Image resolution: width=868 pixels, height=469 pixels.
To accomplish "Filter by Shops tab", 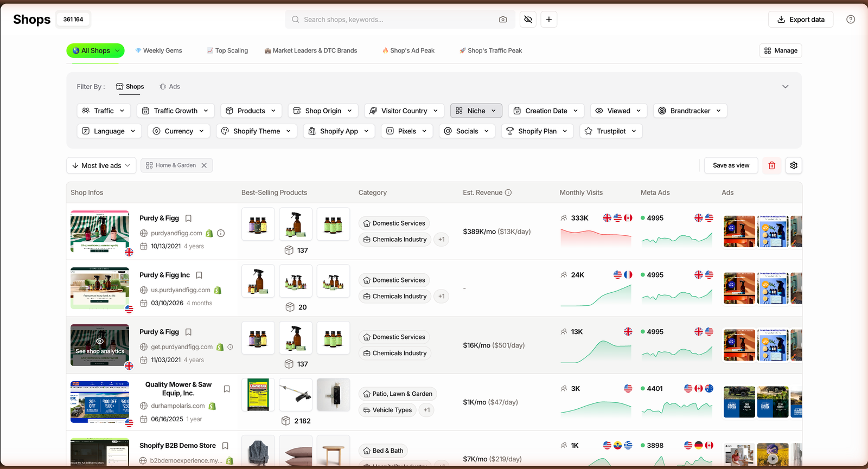I will click(130, 87).
